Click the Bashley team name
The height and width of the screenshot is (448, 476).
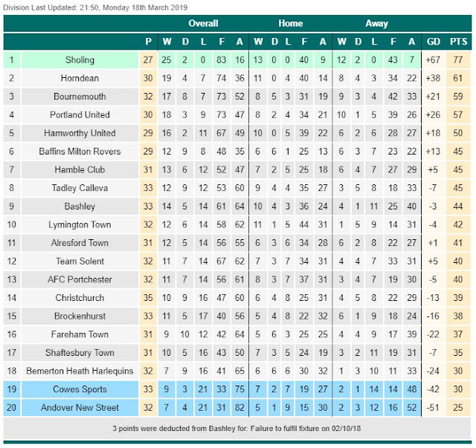pyautogui.click(x=80, y=207)
